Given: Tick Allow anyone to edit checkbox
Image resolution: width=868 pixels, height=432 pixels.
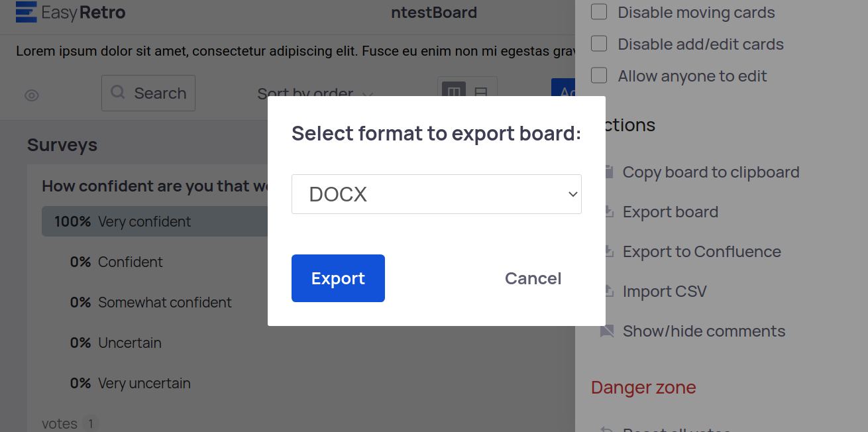Looking at the screenshot, I should 599,76.
